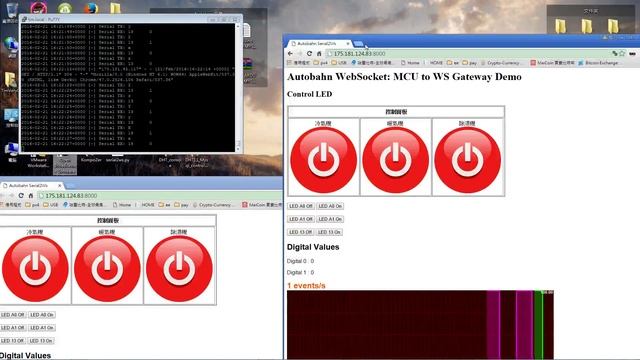640x360 pixels.
Task: Click LED A0 Off in lower-left browser
Action: 13,315
